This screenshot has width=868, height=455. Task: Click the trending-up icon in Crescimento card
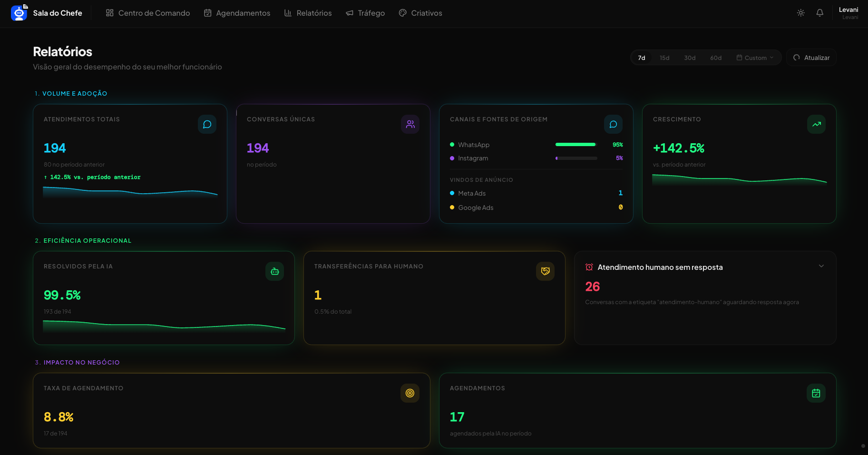(x=816, y=124)
